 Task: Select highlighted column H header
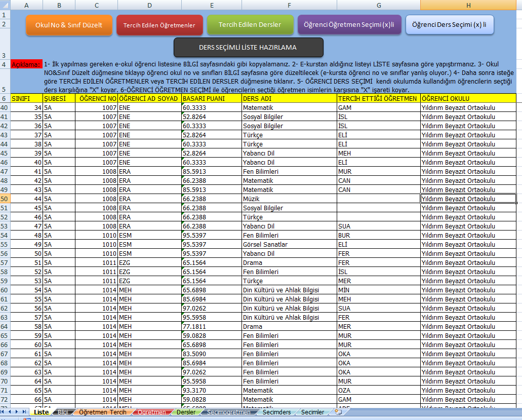point(468,5)
